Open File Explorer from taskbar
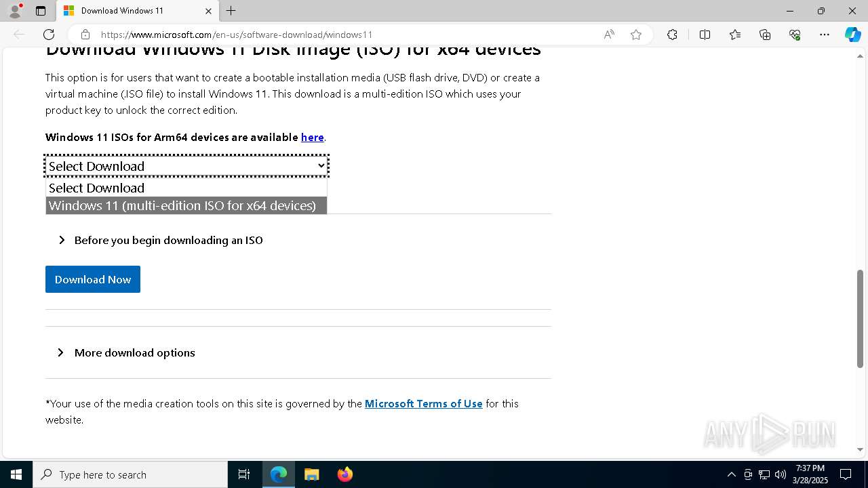 311,474
